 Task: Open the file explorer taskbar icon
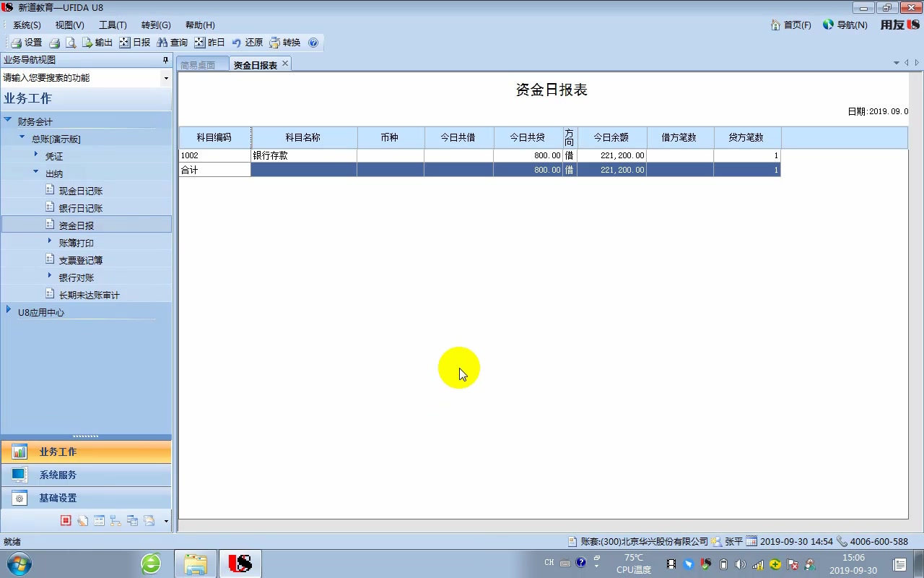(x=196, y=564)
